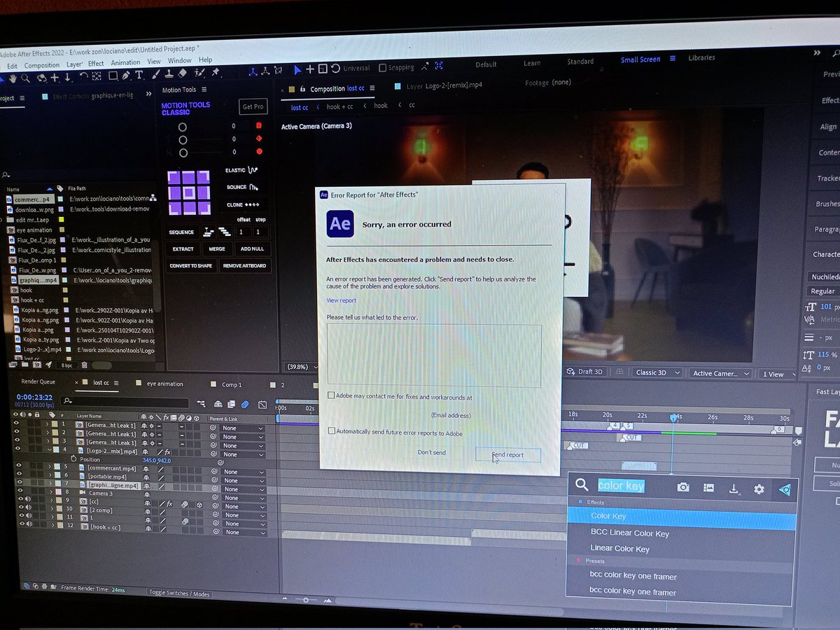Select the Puppet Pin tool
The image size is (840, 630).
[215, 72]
